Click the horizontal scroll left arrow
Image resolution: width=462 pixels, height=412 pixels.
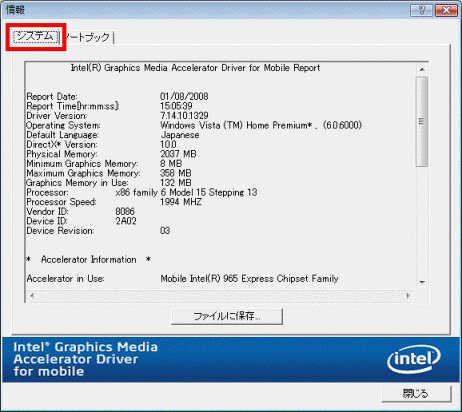click(x=32, y=295)
